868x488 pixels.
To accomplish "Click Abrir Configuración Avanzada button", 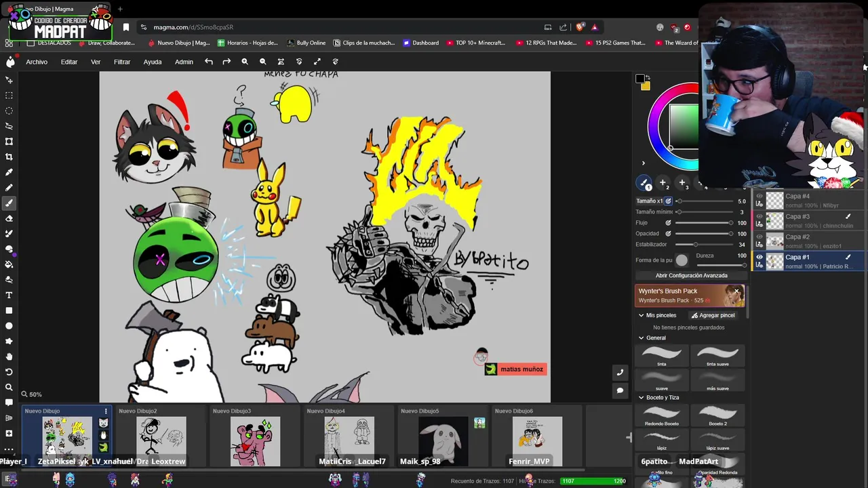I will point(691,275).
